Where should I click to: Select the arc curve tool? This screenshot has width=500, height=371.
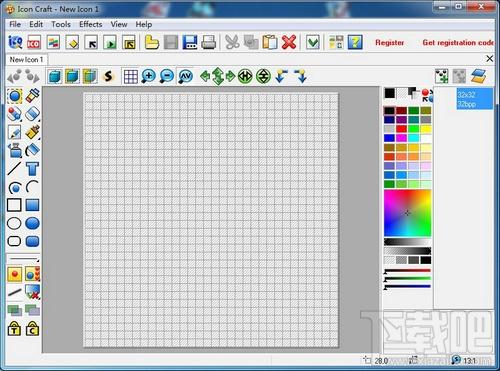pos(33,187)
